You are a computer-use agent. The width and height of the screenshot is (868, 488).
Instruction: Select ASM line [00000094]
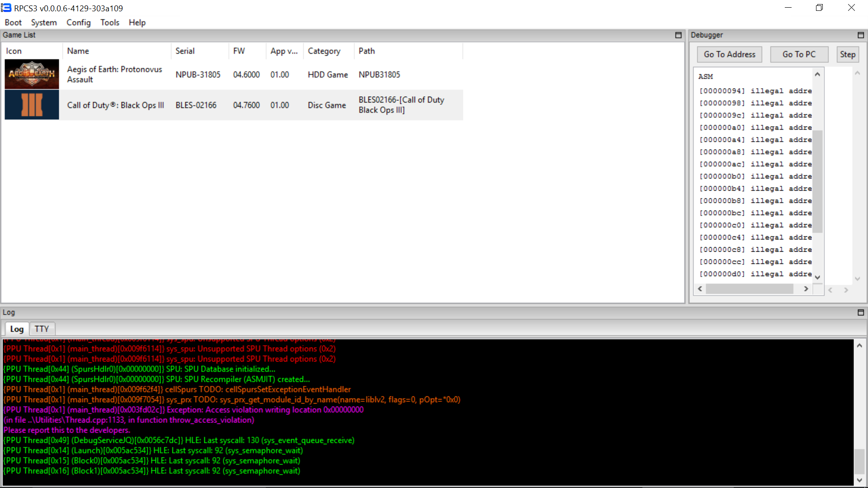[x=755, y=91]
